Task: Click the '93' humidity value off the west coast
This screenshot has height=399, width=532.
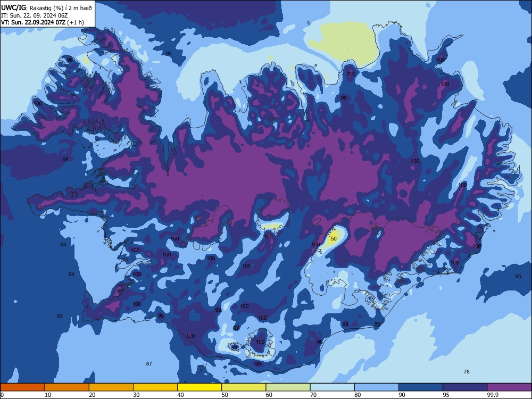Action: [x=60, y=316]
